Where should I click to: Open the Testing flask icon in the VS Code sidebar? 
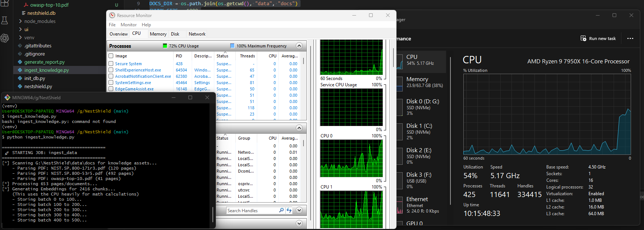(4, 20)
